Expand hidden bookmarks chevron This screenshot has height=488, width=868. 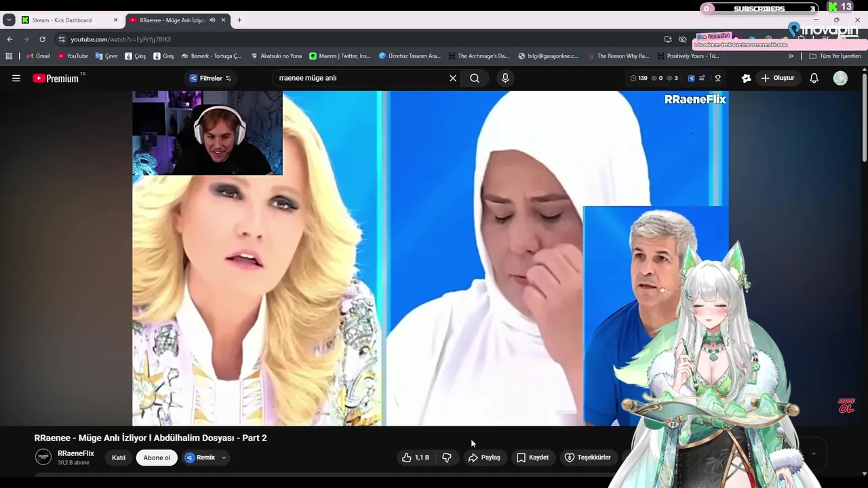[791, 56]
